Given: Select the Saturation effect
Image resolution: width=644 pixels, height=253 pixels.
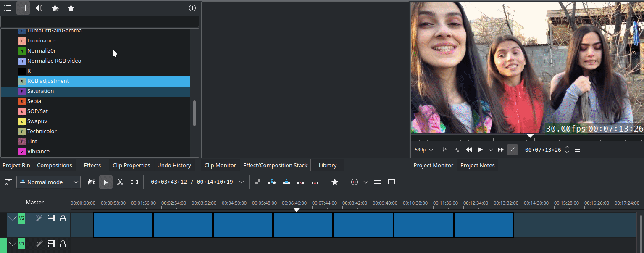Looking at the screenshot, I should 95,91.
